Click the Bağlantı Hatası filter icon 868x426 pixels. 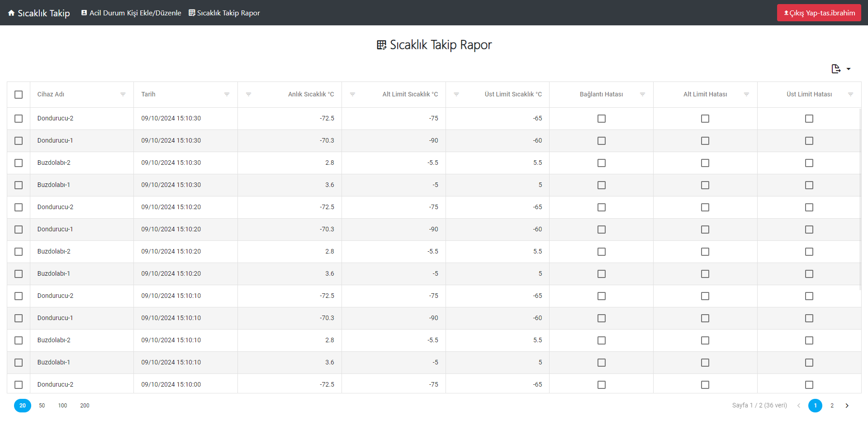642,94
